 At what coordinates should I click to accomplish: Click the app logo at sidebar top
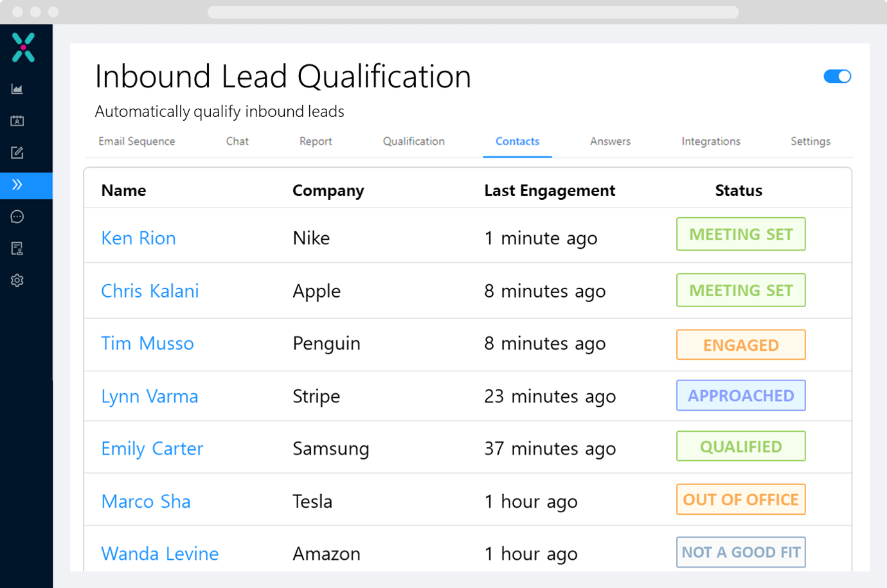point(24,48)
